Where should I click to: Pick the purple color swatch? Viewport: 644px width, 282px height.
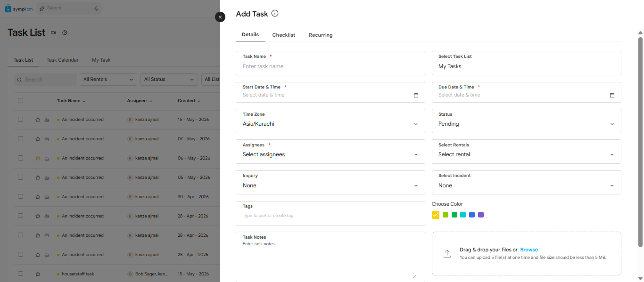(481, 215)
